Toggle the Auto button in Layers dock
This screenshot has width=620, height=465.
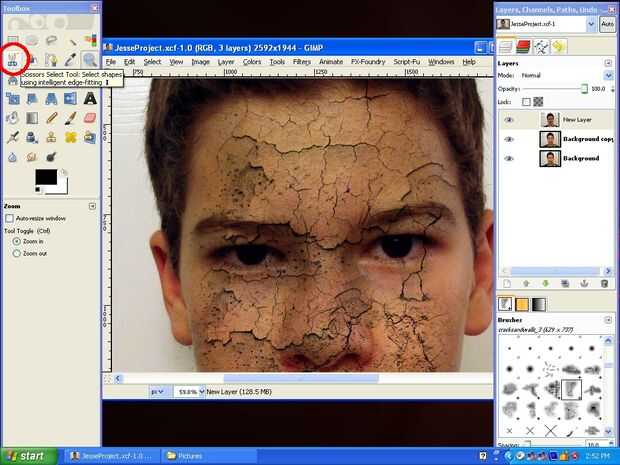(607, 24)
